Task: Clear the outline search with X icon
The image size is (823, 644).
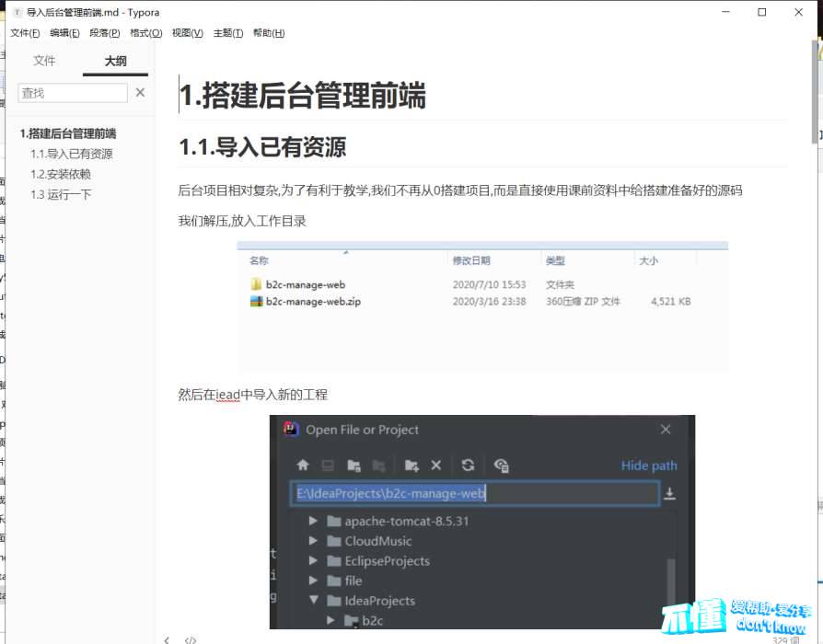Action: (140, 93)
